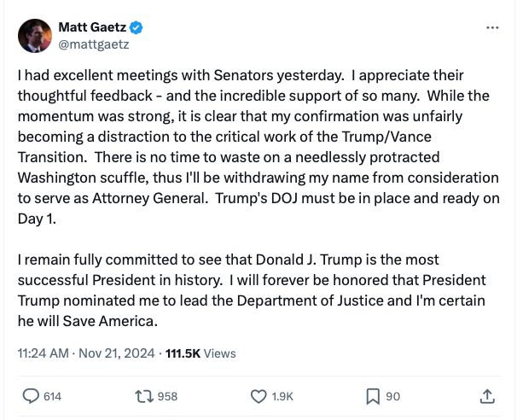Click the 11:24 AM timestamp
The width and height of the screenshot is (523, 420).
click(43, 353)
